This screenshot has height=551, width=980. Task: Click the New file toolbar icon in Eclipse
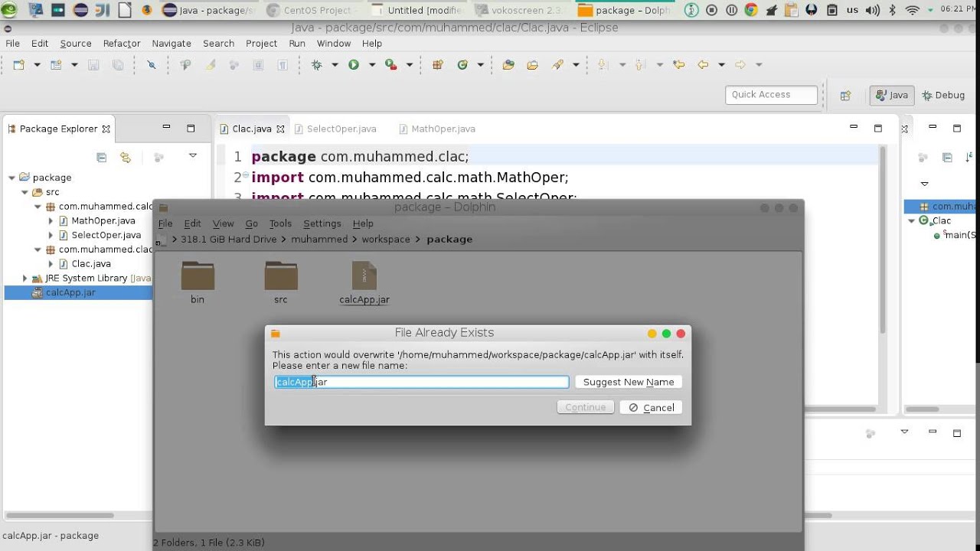point(18,65)
